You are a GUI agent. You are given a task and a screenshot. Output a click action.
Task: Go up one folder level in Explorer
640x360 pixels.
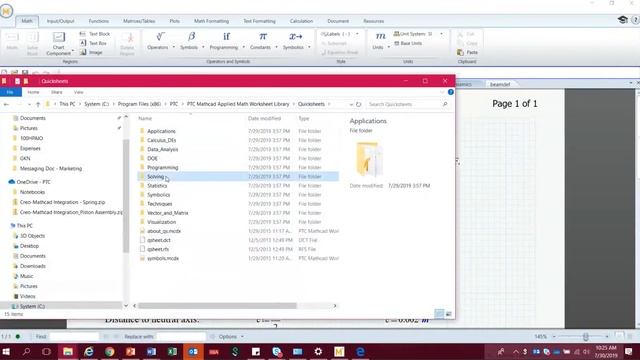click(38, 104)
